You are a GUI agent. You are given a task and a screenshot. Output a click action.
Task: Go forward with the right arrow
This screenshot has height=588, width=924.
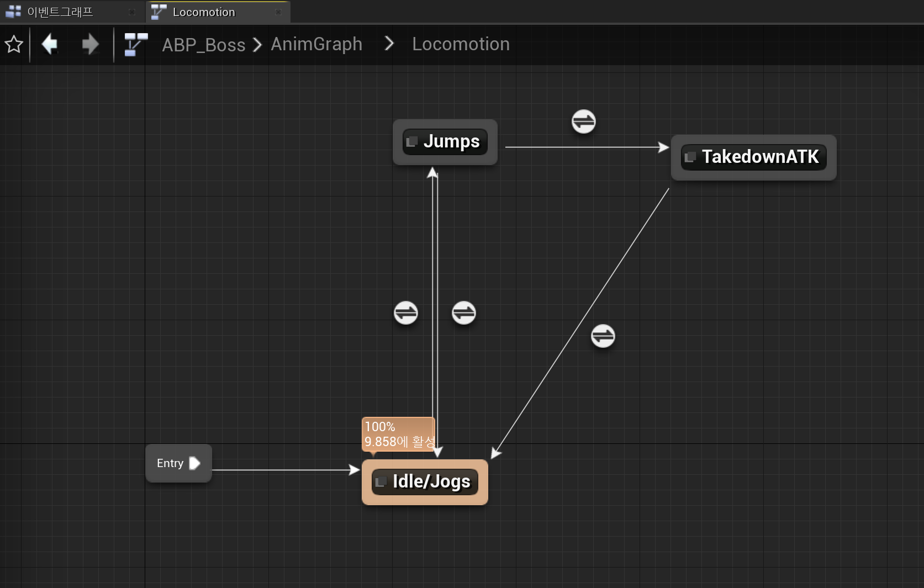pyautogui.click(x=90, y=44)
